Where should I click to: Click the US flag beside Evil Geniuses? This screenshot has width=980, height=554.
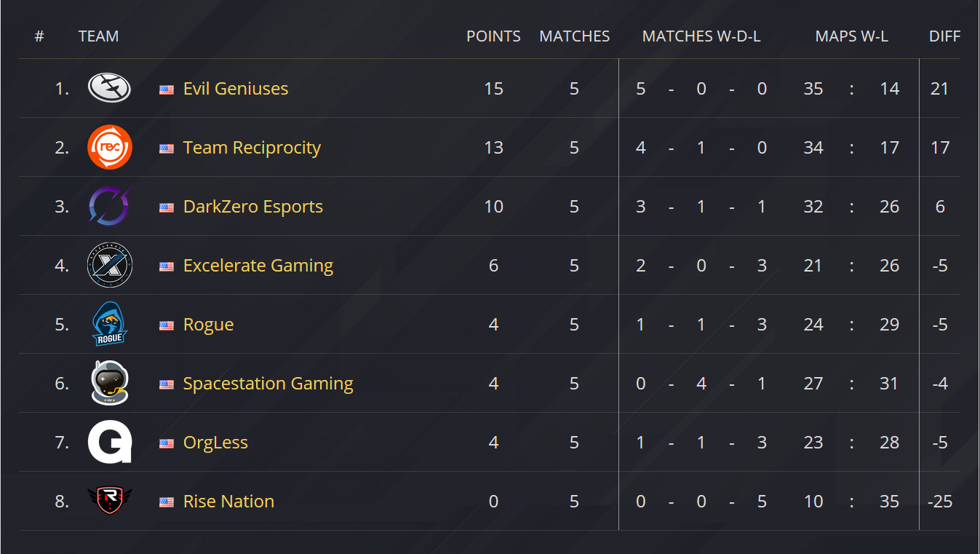pyautogui.click(x=167, y=90)
